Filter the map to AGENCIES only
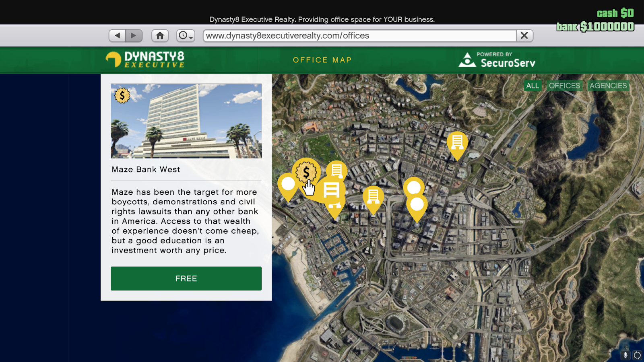Image resolution: width=644 pixels, height=362 pixels. click(x=608, y=86)
